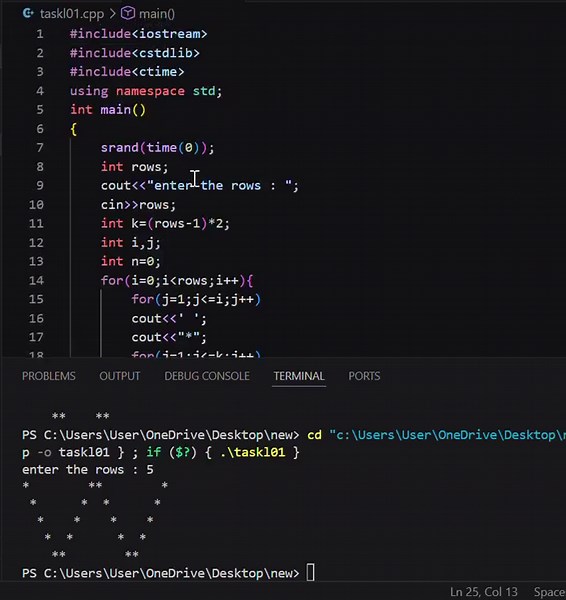Click the breadcrumb chevron after taskl01.cpp

point(113,14)
